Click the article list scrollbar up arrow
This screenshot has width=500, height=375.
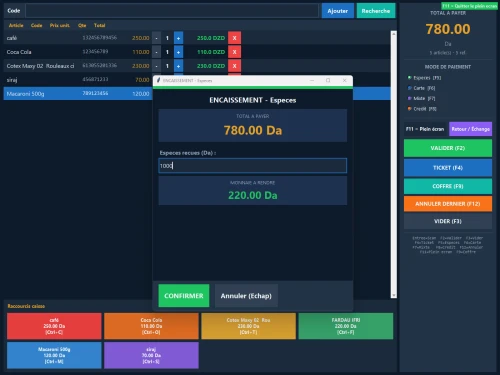pyautogui.click(x=394, y=34)
